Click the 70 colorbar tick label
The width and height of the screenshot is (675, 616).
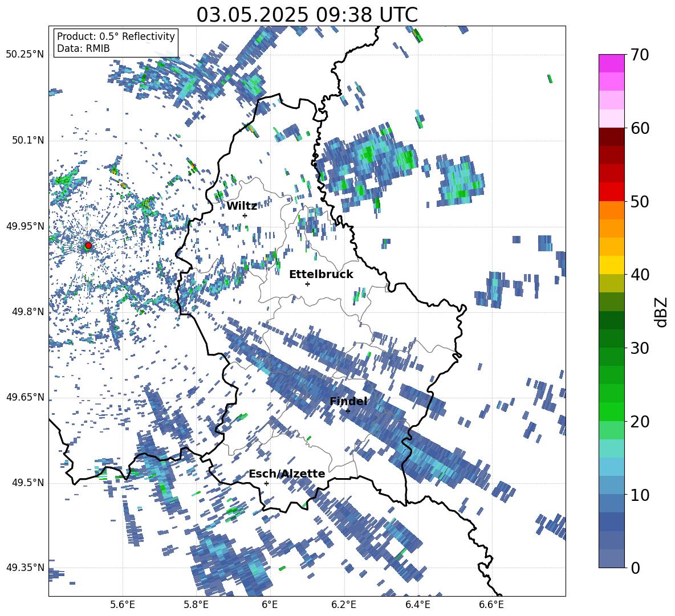coord(639,55)
